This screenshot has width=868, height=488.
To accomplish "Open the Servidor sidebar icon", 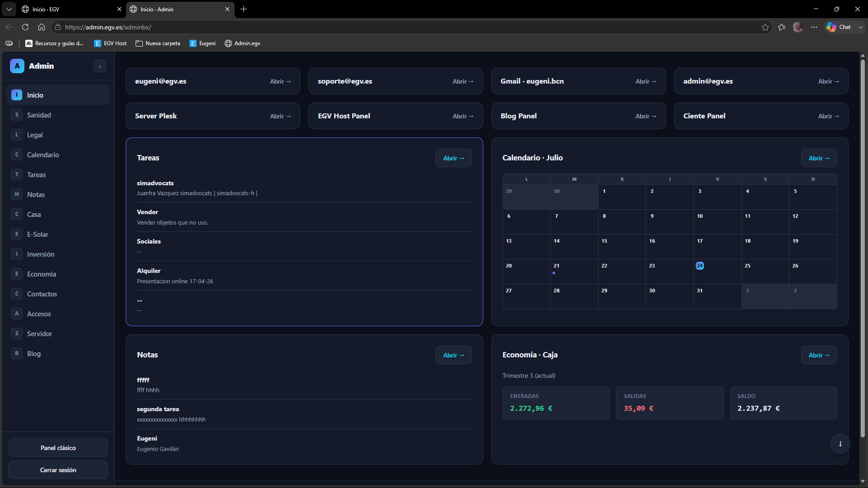I will (17, 333).
